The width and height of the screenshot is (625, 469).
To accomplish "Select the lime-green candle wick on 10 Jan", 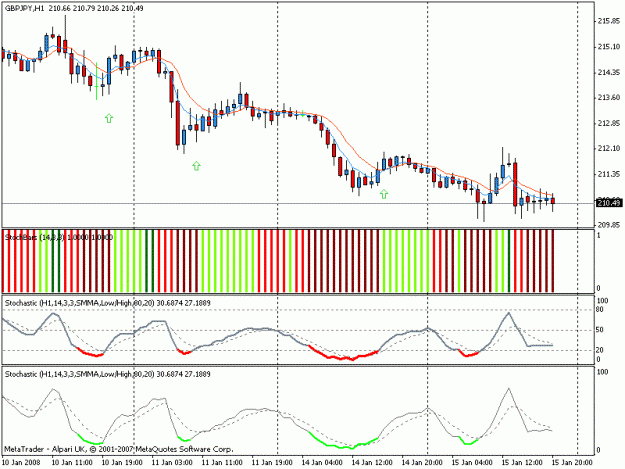I will [96, 81].
